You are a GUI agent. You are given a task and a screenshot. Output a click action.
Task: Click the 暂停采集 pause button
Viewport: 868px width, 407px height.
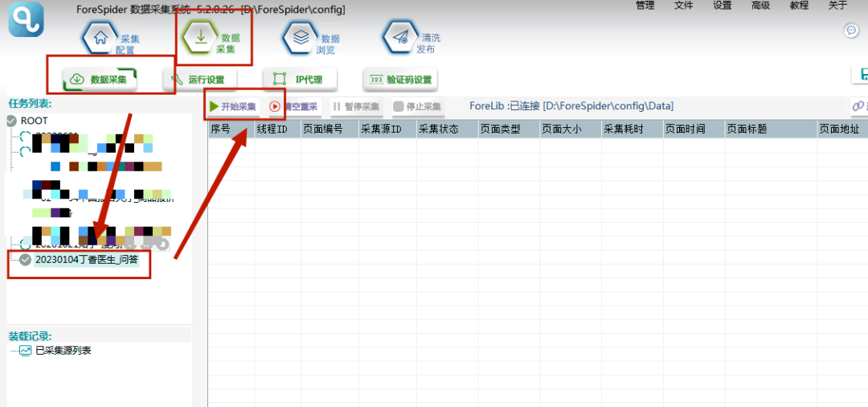click(356, 107)
